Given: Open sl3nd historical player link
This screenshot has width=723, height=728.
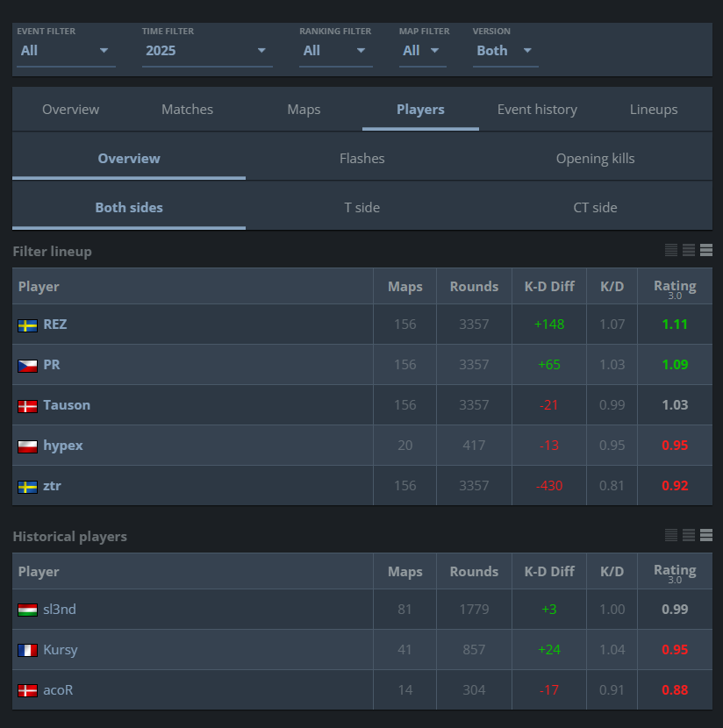Looking at the screenshot, I should tap(60, 609).
